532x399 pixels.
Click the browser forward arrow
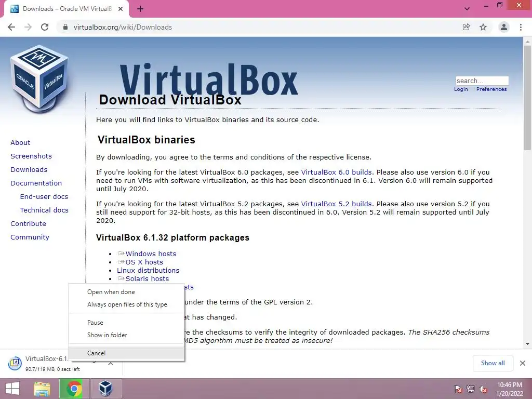point(28,27)
